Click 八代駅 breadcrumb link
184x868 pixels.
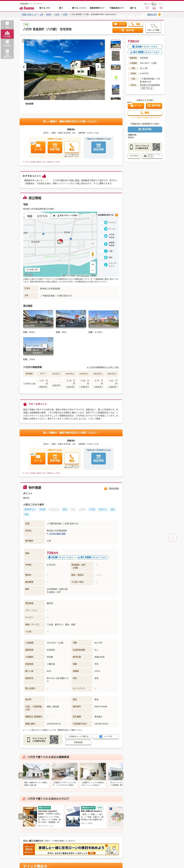65,14
